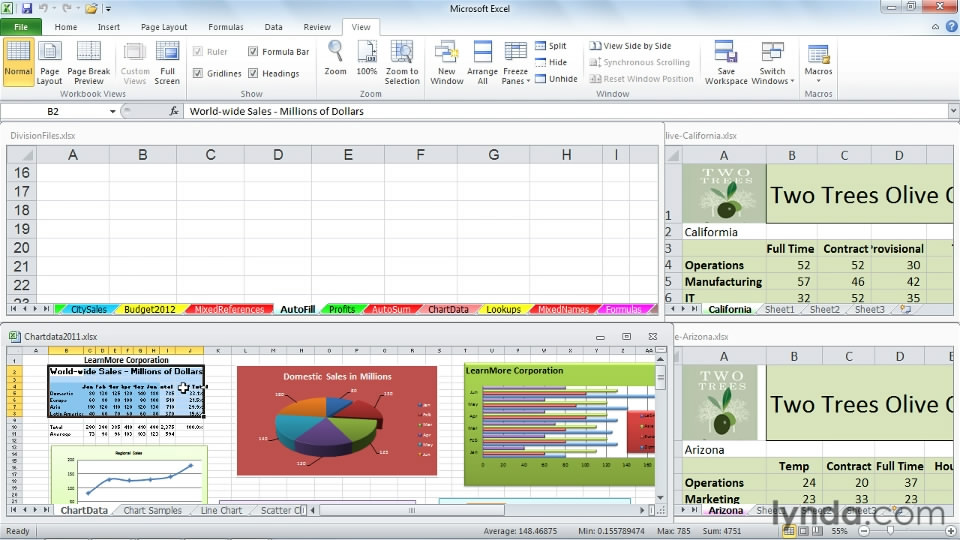
Task: Select the Lookups sheet tab
Action: click(x=503, y=309)
